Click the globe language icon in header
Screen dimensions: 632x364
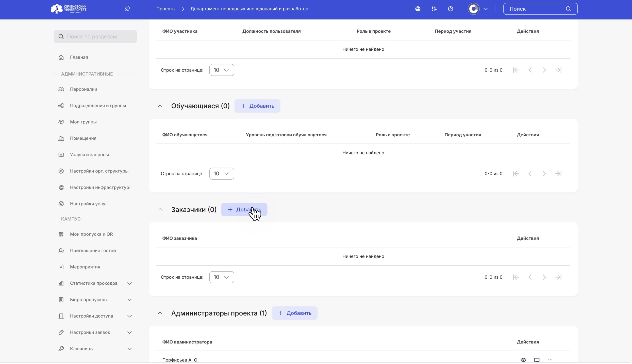(418, 9)
